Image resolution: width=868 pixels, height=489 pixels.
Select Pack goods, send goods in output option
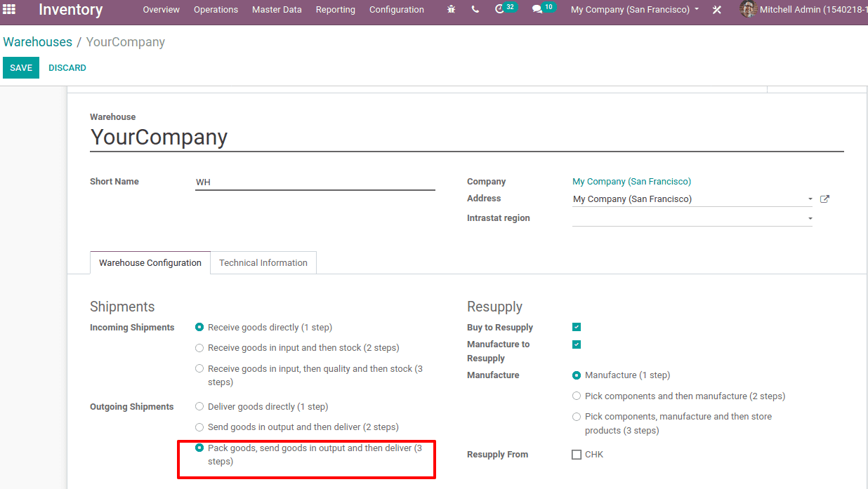click(x=199, y=448)
